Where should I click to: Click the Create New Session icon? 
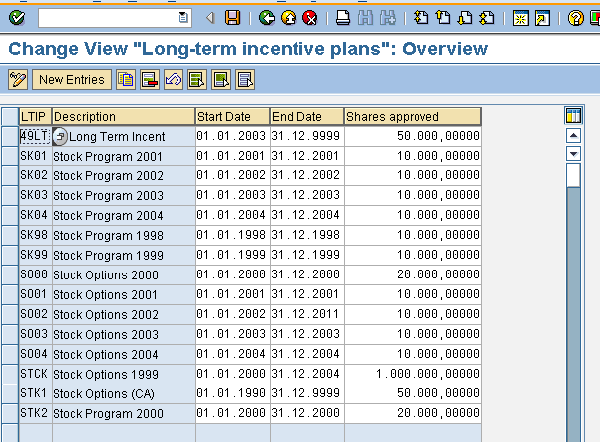click(x=520, y=18)
